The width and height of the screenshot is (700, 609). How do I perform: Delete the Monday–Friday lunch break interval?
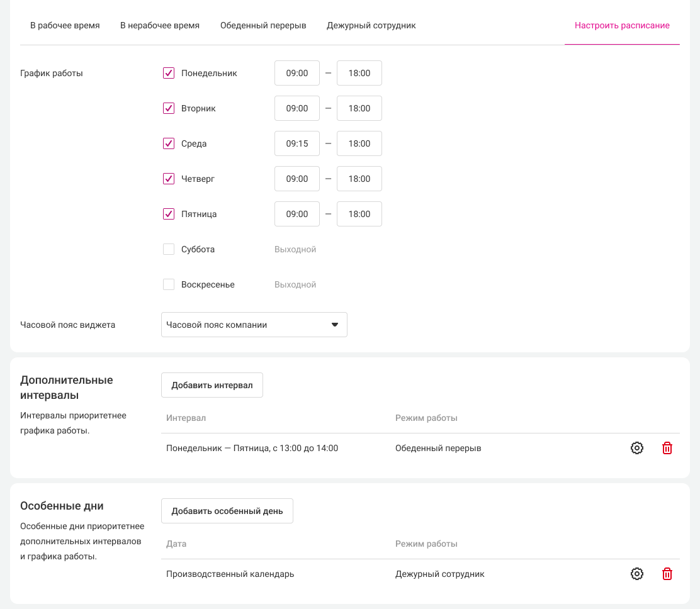click(x=667, y=448)
